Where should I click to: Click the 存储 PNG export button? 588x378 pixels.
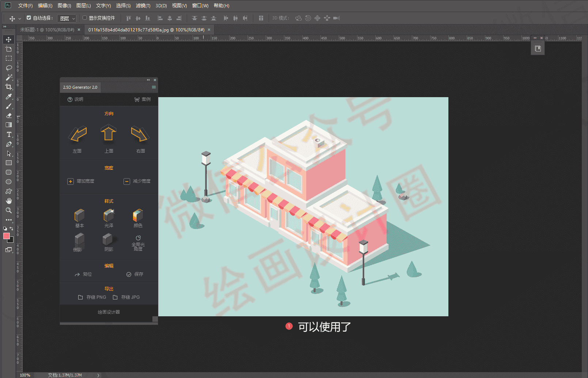click(92, 297)
